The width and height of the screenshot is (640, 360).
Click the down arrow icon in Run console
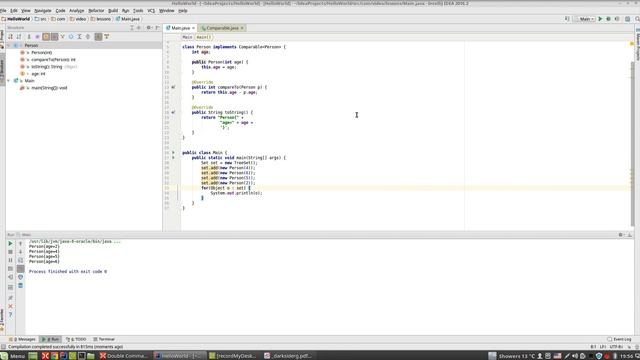tap(20, 252)
